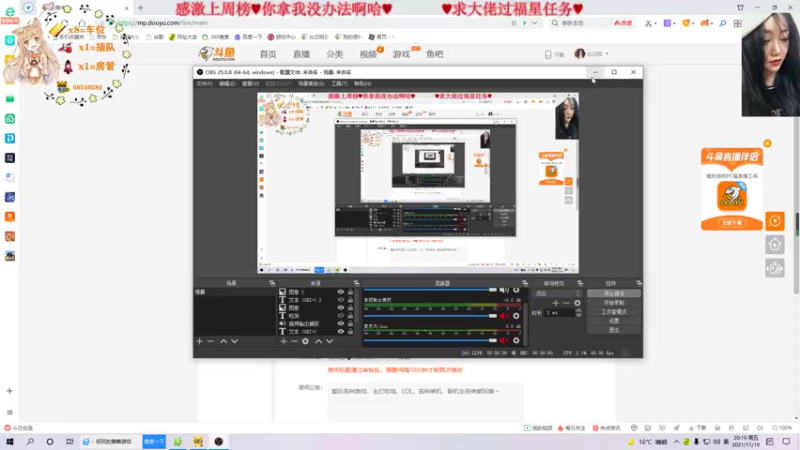Open the transition properties gear icon
Screen dimensions: 800x450
click(x=577, y=303)
